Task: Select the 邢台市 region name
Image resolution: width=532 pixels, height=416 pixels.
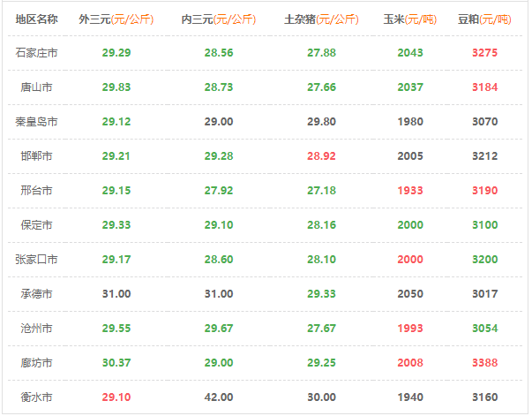Action: 37,191
